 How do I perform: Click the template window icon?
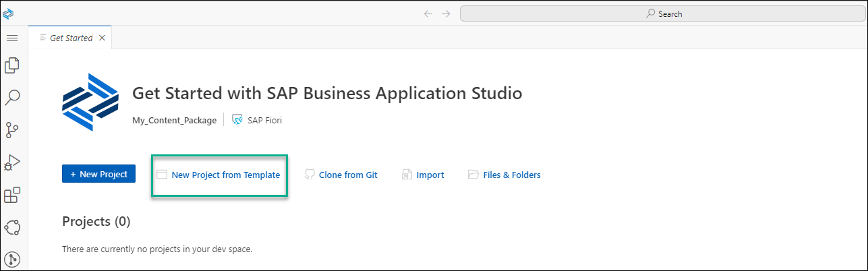point(161,175)
